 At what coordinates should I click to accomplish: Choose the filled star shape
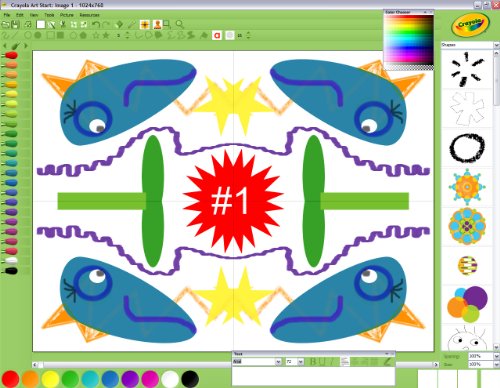pyautogui.click(x=106, y=35)
